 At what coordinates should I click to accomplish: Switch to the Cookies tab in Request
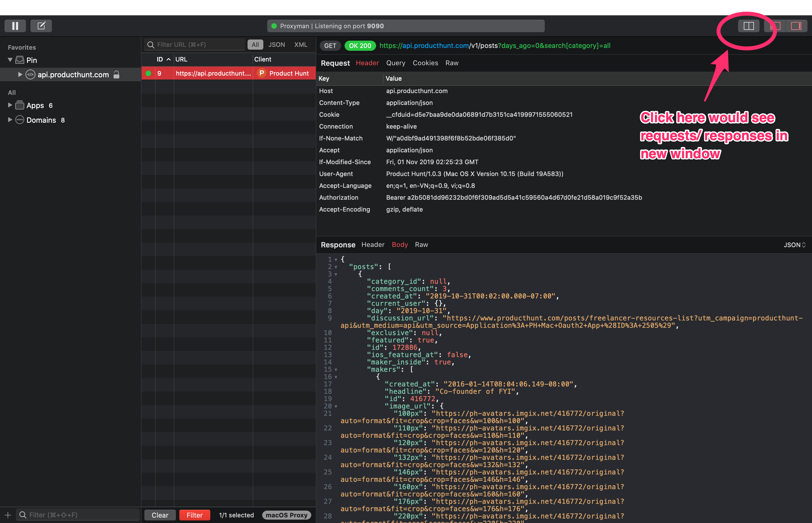(425, 63)
